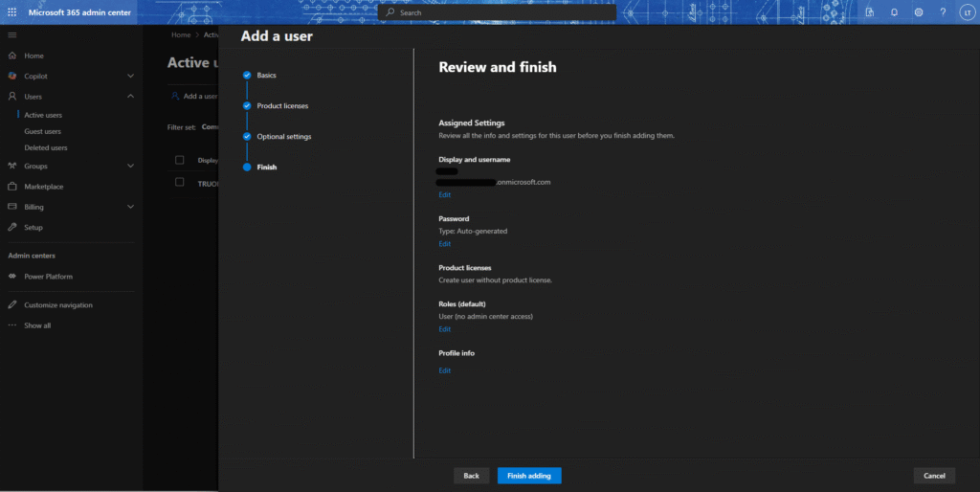Open the app launcher waffle icon

click(11, 12)
